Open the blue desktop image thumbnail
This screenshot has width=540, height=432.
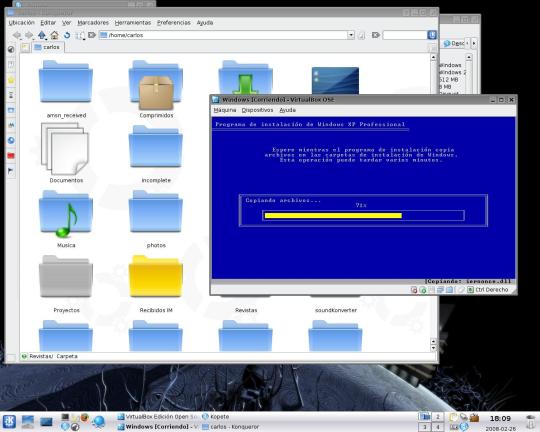click(335, 81)
